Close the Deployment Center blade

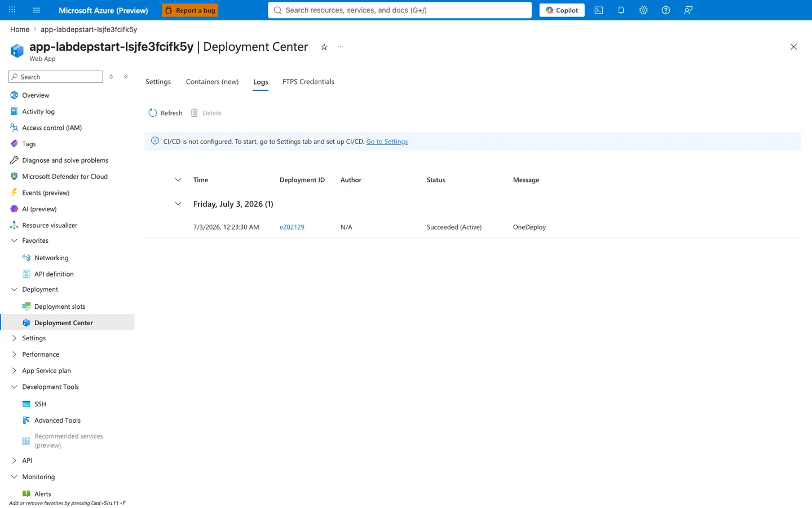click(793, 47)
